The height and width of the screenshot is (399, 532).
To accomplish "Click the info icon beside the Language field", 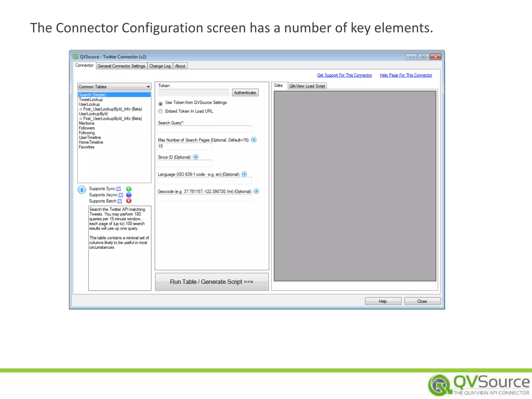I will click(x=244, y=174).
